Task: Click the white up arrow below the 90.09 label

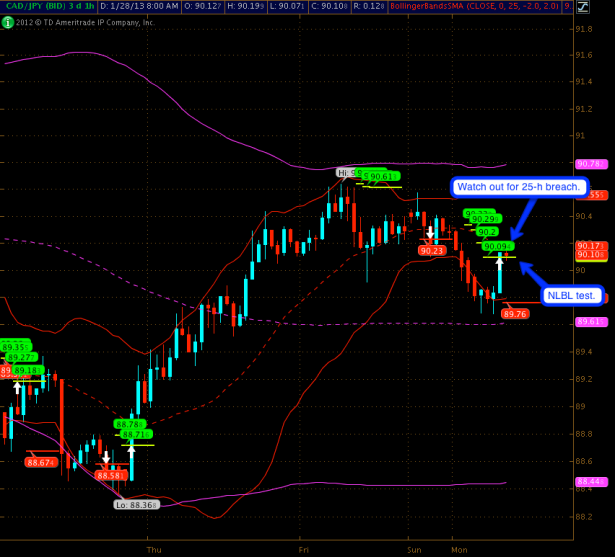Action: (x=500, y=265)
